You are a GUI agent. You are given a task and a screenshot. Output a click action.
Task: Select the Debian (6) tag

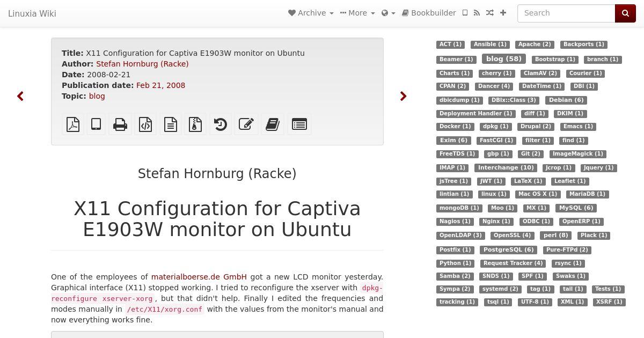tap(566, 100)
